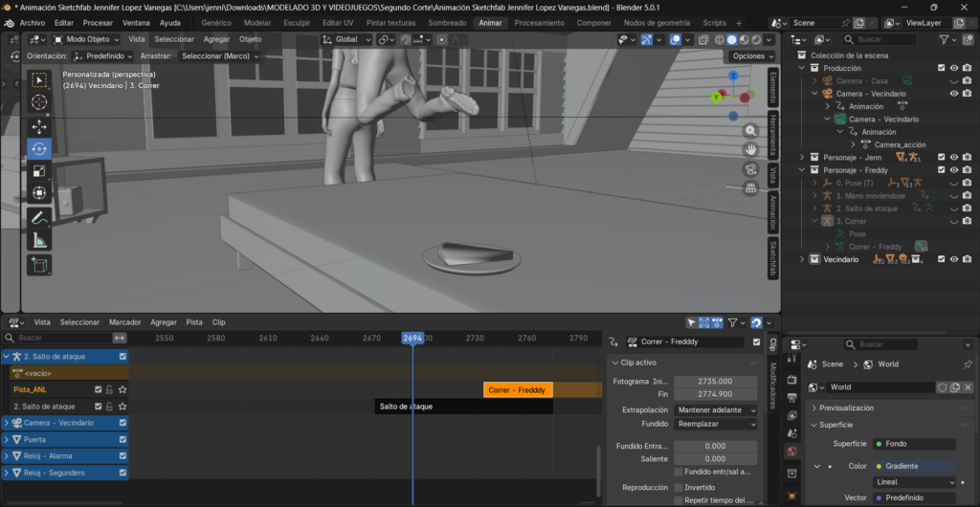The image size is (980, 507).
Task: Open Render properties tab icon
Action: click(791, 380)
